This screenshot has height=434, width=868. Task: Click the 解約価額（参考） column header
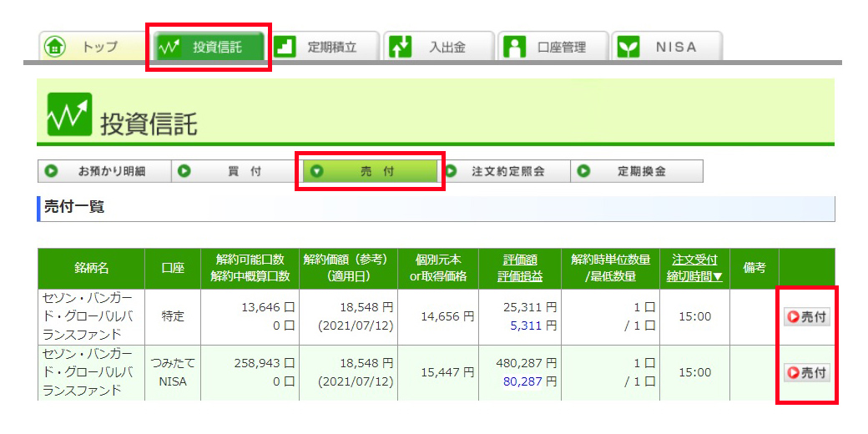348,269
